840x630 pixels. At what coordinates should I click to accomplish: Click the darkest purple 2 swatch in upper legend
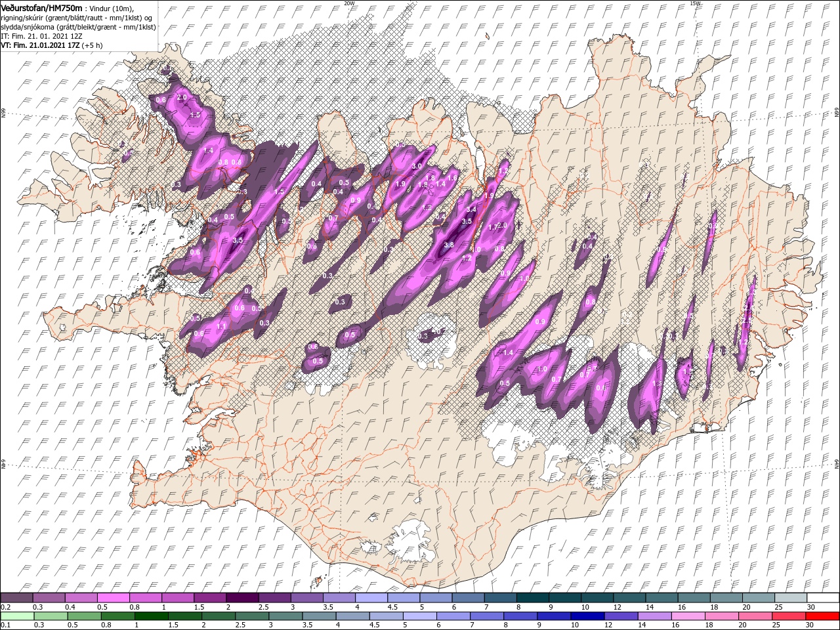242,597
